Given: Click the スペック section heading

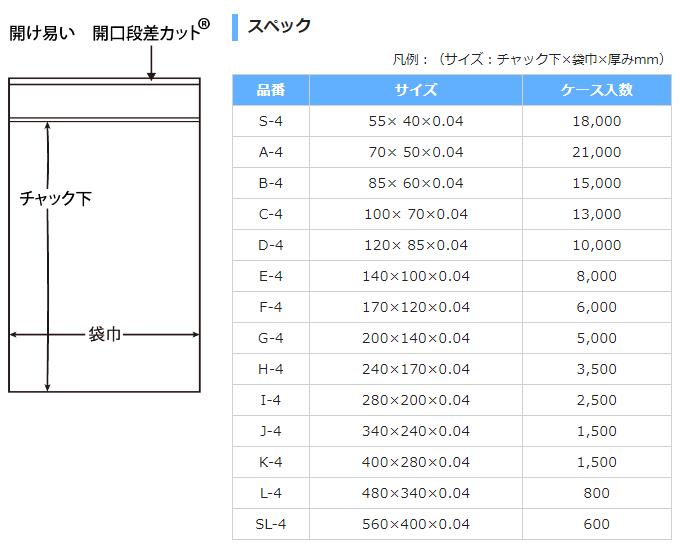Looking at the screenshot, I should 279,26.
